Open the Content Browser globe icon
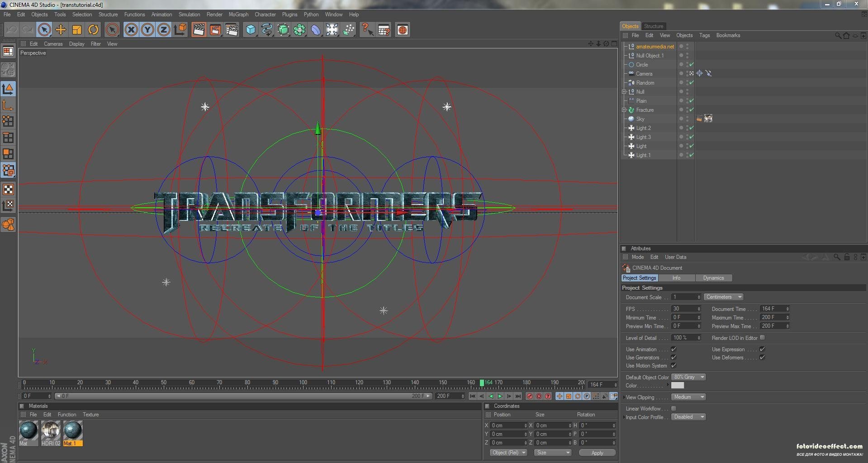 (403, 30)
